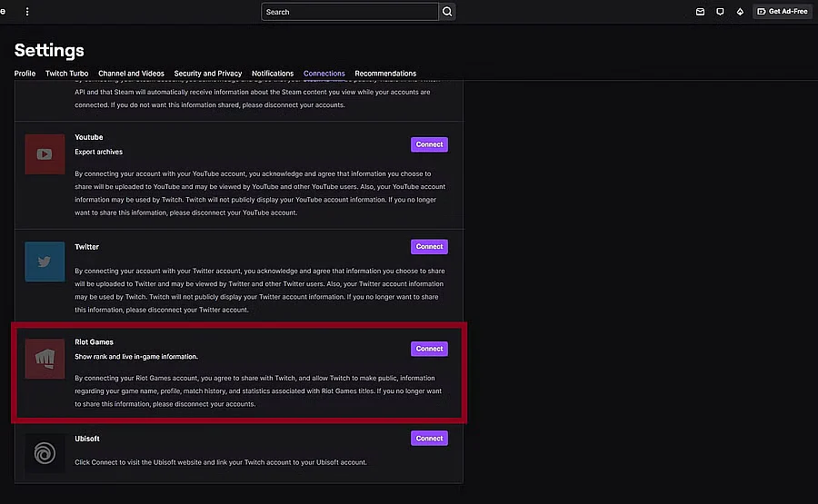The width and height of the screenshot is (818, 504).
Task: Focus the Search input field
Action: [350, 12]
